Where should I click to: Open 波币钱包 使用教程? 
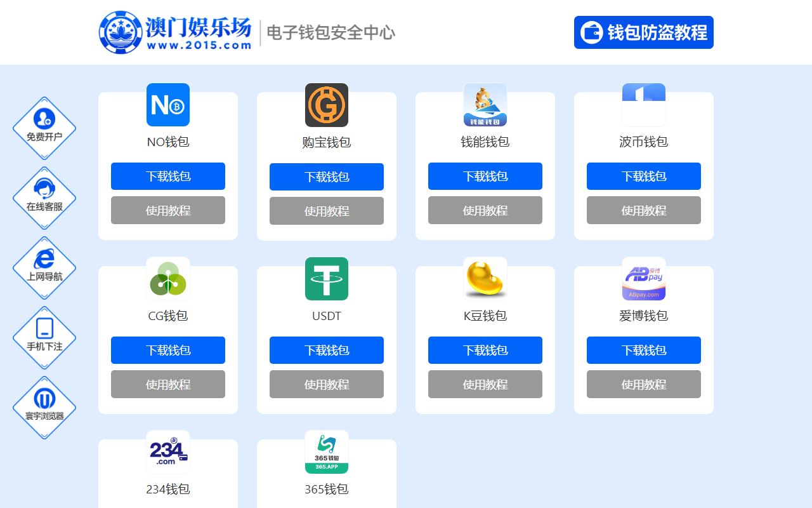pos(644,210)
